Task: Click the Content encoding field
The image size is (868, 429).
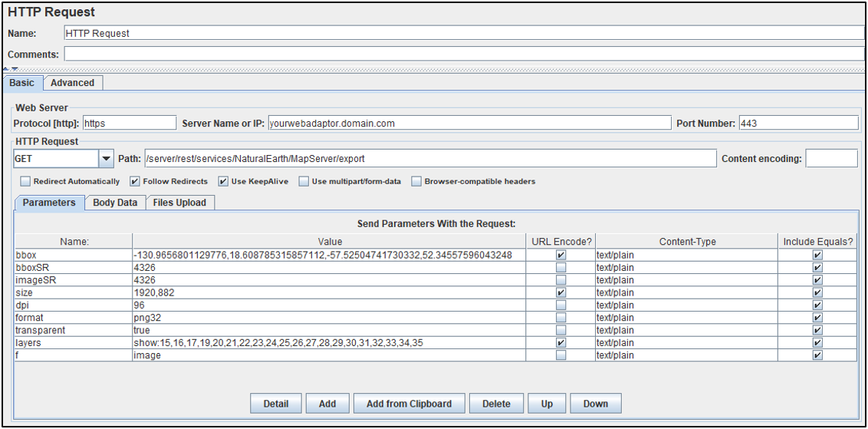Action: (831, 159)
